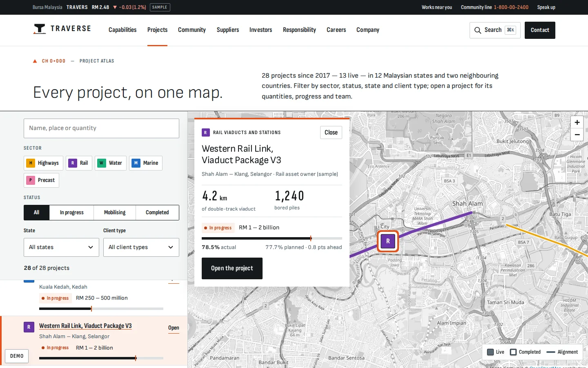Viewport: 588px width, 368px height.
Task: Click the SAMPLE badge
Action: [160, 7]
